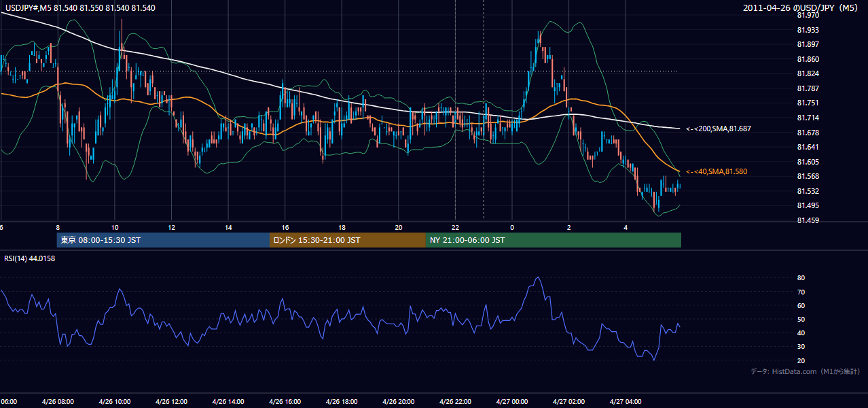The height and width of the screenshot is (408, 868).
Task: Click the 4/26 22:00 bottom date label
Action: (455, 401)
